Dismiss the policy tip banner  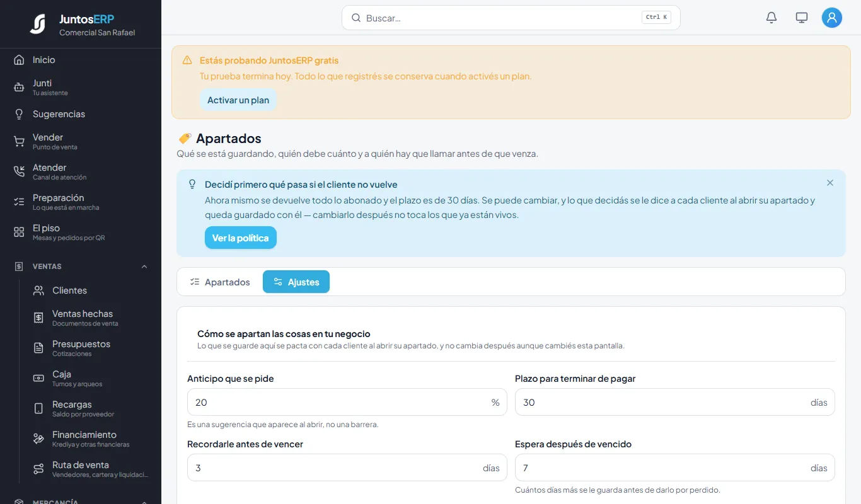[x=830, y=183]
